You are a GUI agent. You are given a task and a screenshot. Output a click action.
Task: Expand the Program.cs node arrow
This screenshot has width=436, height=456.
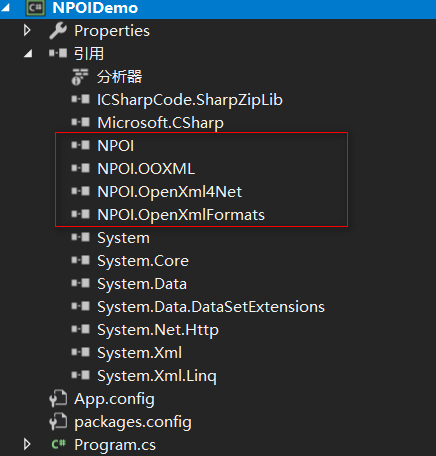click(27, 444)
